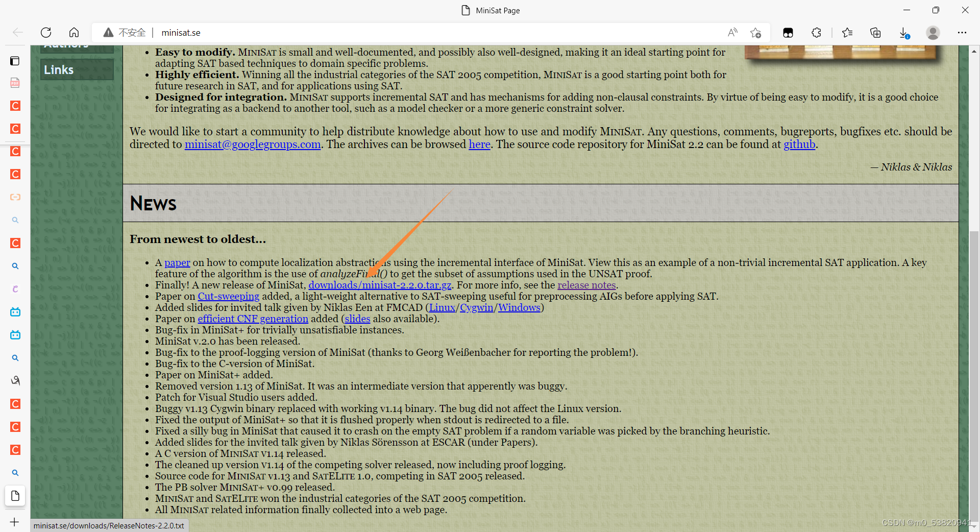The image size is (980, 532).
Task: Click the browser Back arrow
Action: coord(18,33)
